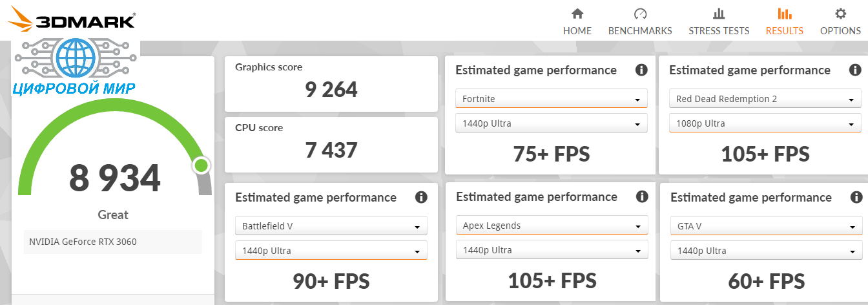This screenshot has width=868, height=305.
Task: Click the 105+ FPS Red Dead Redemption result
Action: tap(765, 154)
